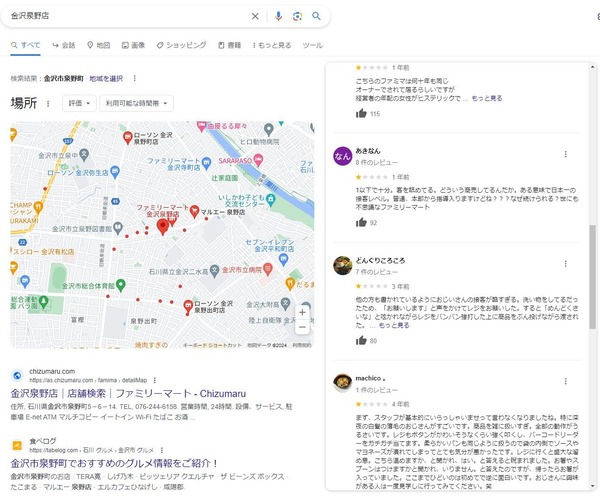Expand first review with もっと見る
The height and width of the screenshot is (497, 600).
pos(487,98)
